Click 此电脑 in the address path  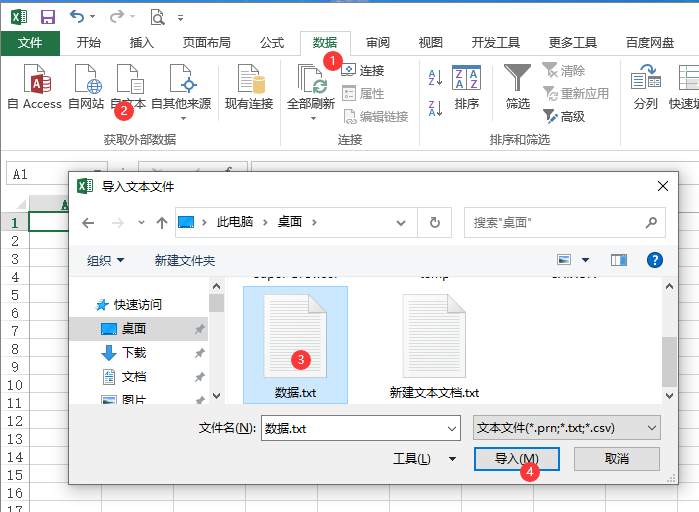(x=234, y=221)
